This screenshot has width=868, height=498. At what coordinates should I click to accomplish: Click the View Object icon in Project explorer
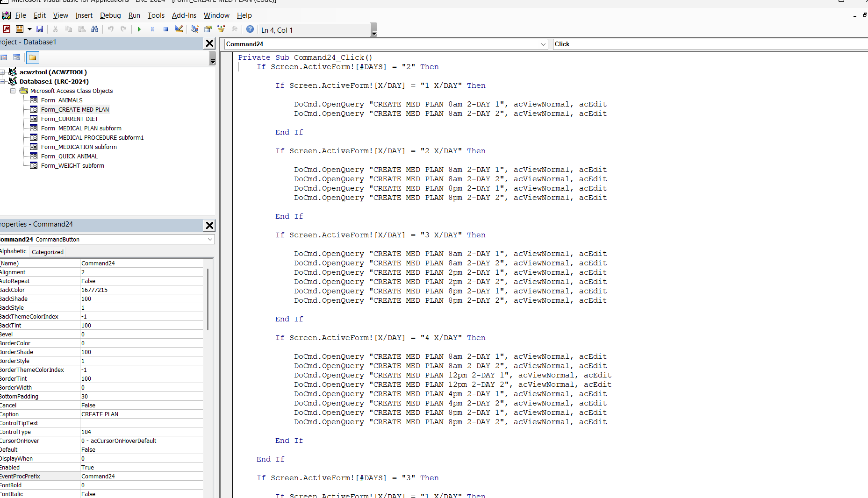(x=17, y=58)
